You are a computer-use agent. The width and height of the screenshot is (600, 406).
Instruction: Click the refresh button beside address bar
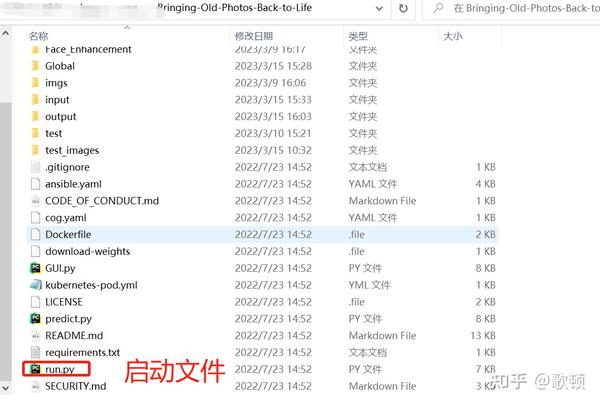point(403,8)
